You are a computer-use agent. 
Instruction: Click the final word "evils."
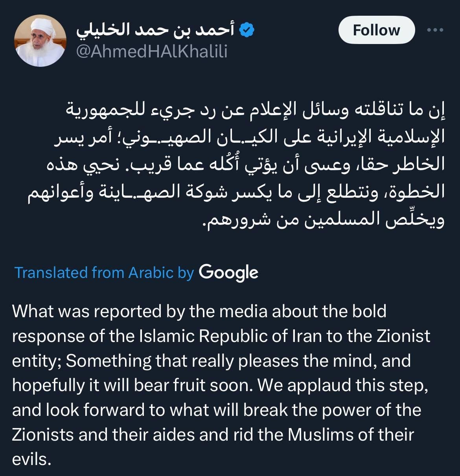(x=32, y=459)
